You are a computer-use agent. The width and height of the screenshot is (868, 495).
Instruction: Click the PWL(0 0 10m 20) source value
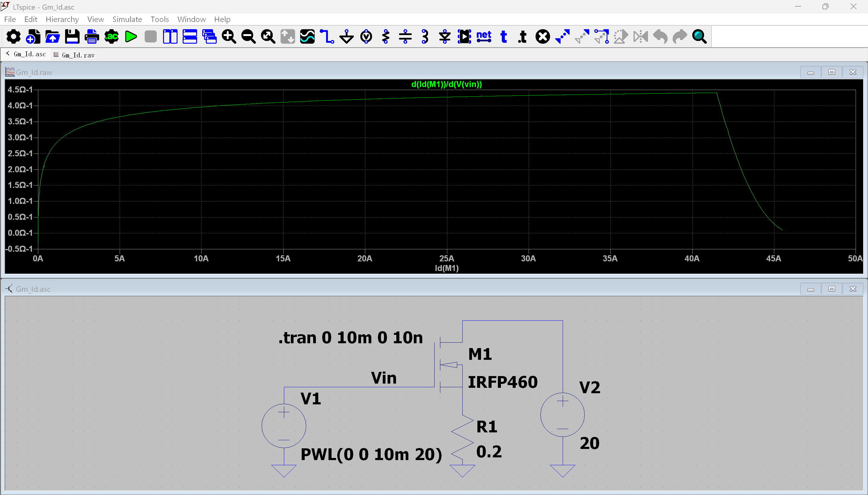[x=371, y=454]
